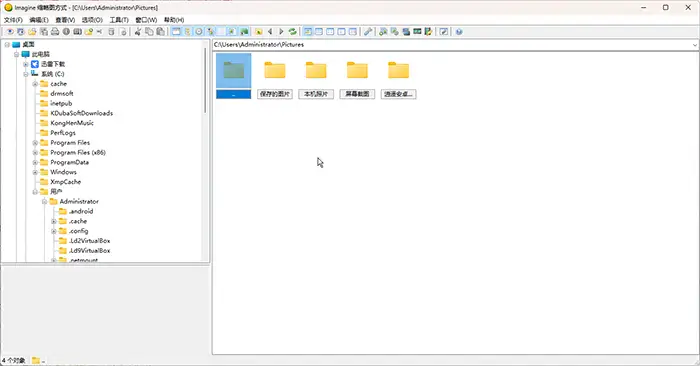Click the blue help question mark icon
Screen dimensions: 700x366
pyautogui.click(x=459, y=32)
